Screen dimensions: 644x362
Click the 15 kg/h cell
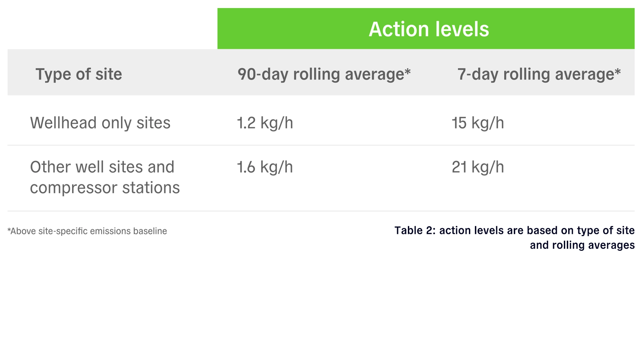click(478, 123)
